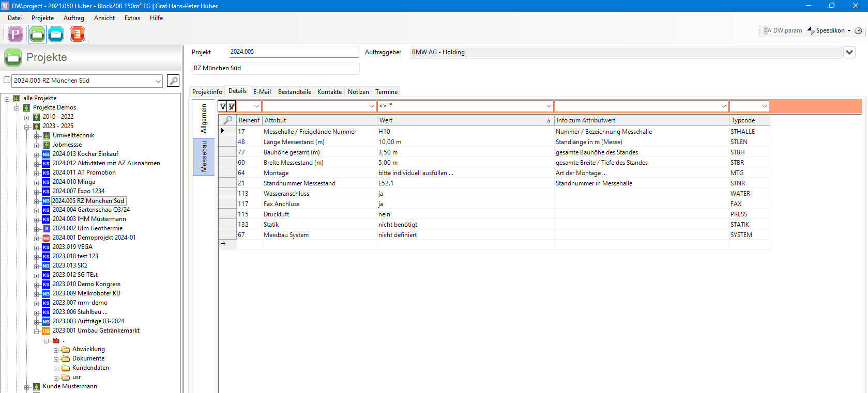
Task: Open the blue E-Mail envelope toolbar icon
Action: pyautogui.click(x=56, y=35)
